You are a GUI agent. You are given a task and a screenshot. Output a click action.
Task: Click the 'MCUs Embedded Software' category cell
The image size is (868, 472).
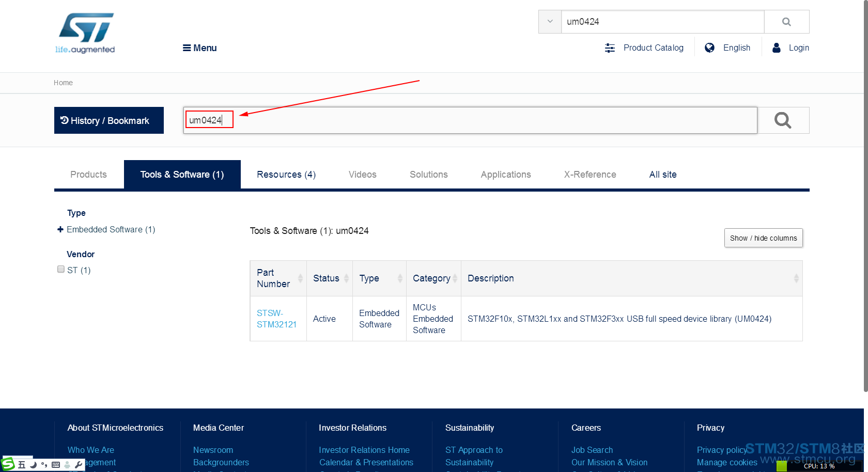pyautogui.click(x=433, y=319)
